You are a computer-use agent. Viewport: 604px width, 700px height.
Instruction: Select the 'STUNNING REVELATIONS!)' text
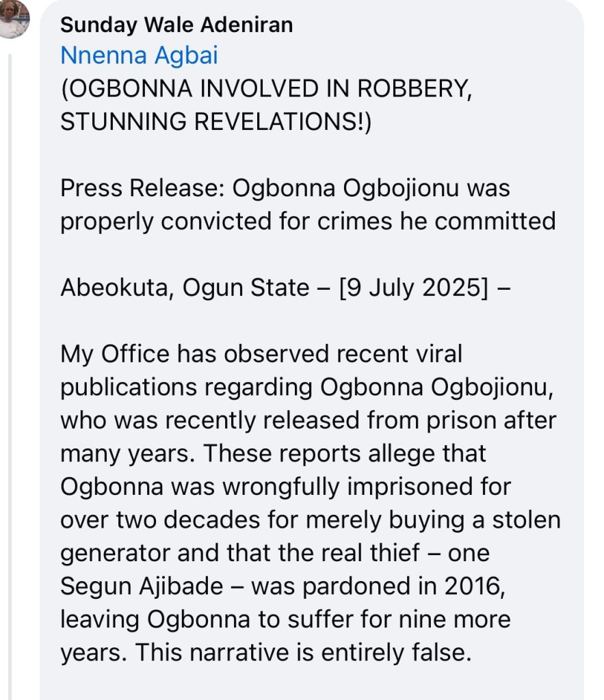pyautogui.click(x=215, y=123)
